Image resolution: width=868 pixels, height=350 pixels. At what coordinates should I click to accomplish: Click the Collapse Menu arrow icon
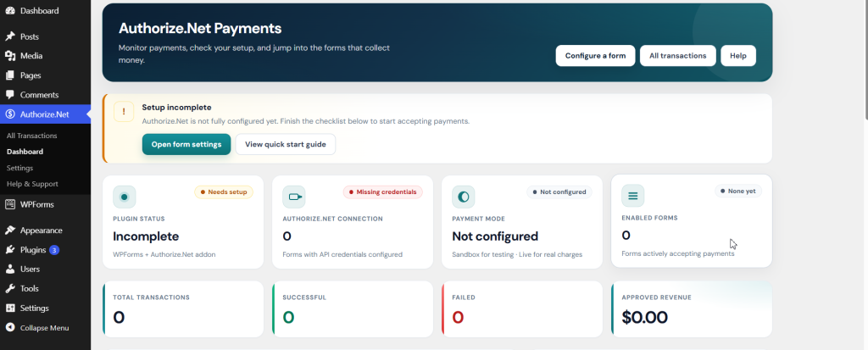tap(10, 328)
